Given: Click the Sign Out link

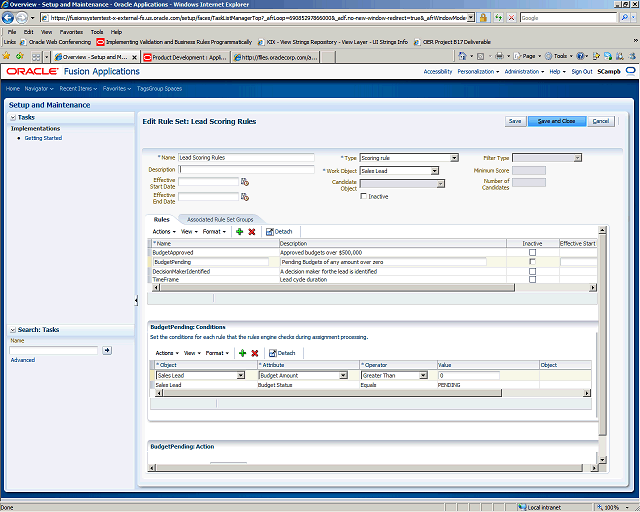Looking at the screenshot, I should click(x=582, y=71).
